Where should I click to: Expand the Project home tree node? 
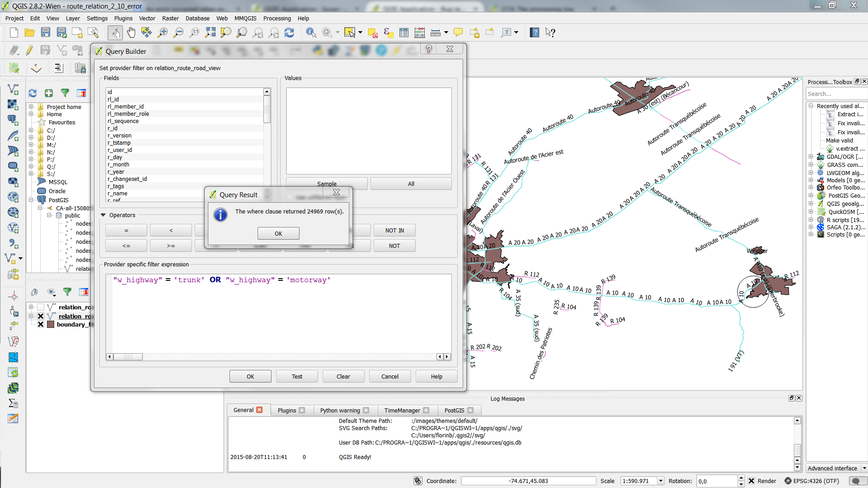pyautogui.click(x=31, y=107)
